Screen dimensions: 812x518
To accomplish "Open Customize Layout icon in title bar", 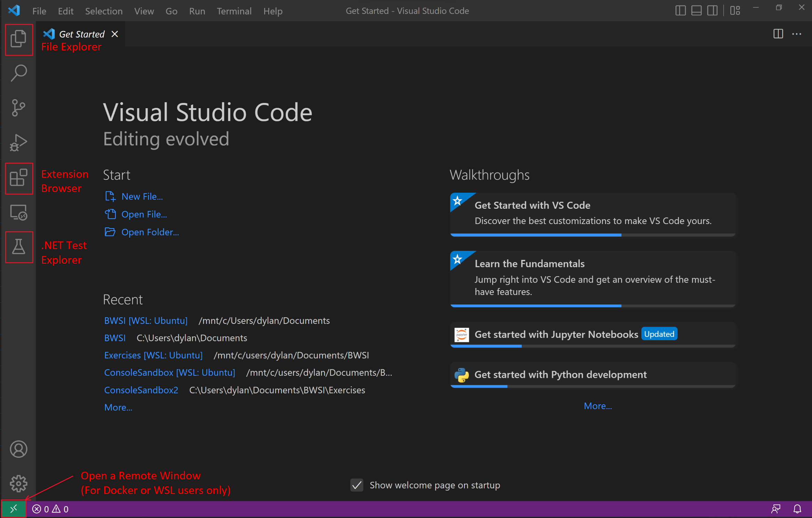I will point(735,11).
